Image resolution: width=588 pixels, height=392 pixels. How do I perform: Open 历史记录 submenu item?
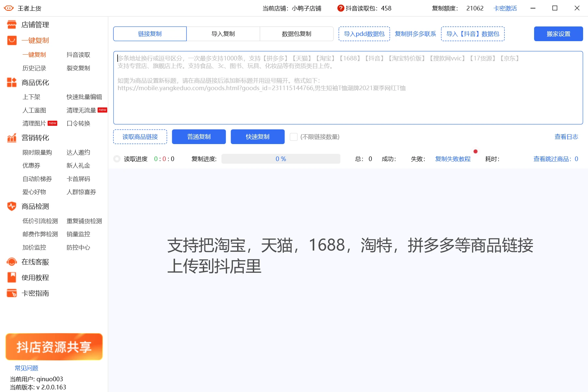click(34, 68)
